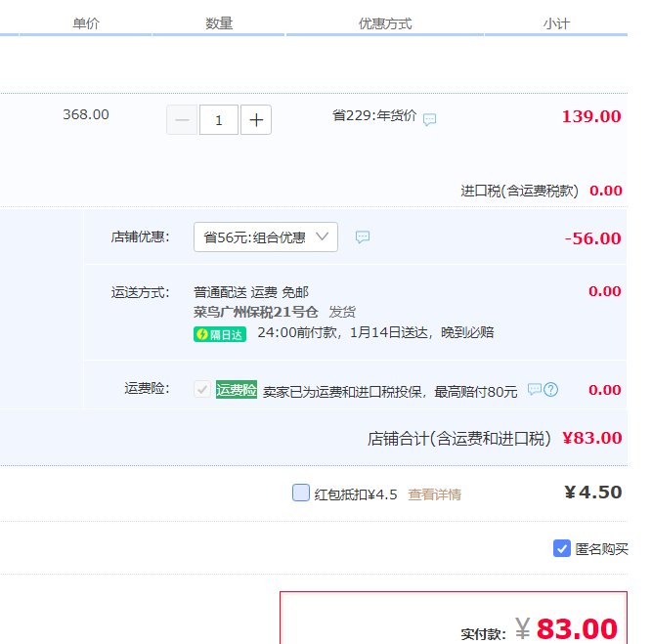
Task: Open the 查看详情 link
Action: point(434,494)
